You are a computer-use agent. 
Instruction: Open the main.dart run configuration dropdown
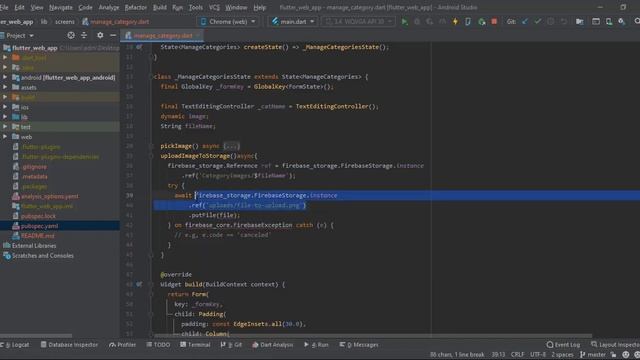point(293,22)
